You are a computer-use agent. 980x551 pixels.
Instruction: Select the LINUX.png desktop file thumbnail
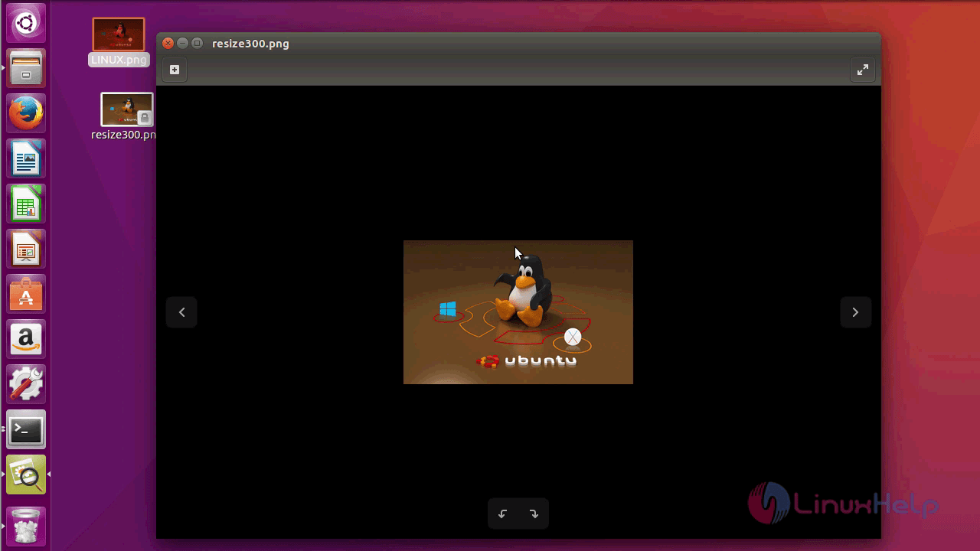(x=119, y=34)
